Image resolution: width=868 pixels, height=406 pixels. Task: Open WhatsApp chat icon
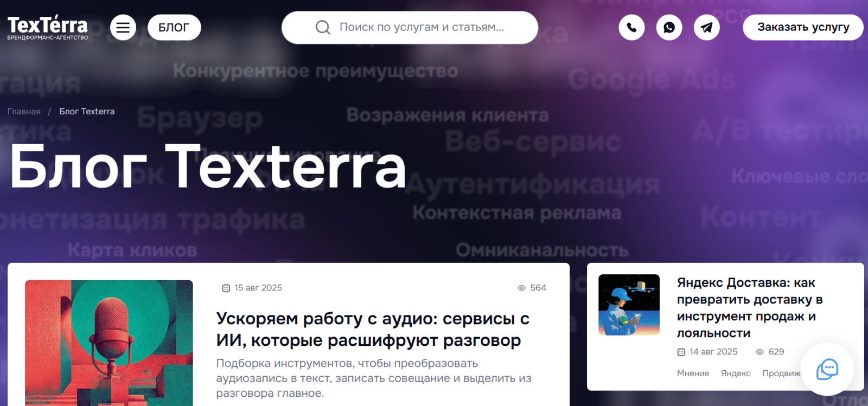coord(669,27)
